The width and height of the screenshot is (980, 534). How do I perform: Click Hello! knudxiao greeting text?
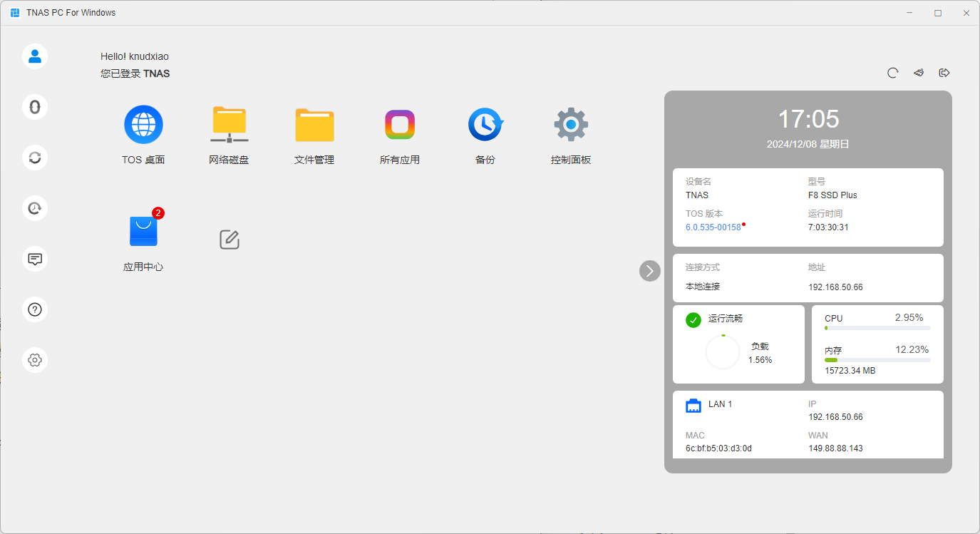click(x=135, y=56)
